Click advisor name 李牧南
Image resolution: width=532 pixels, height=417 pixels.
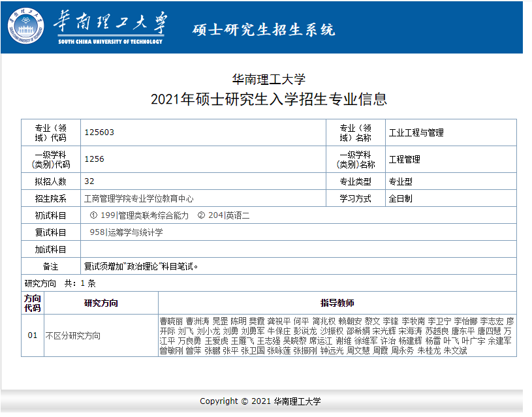(x=413, y=321)
